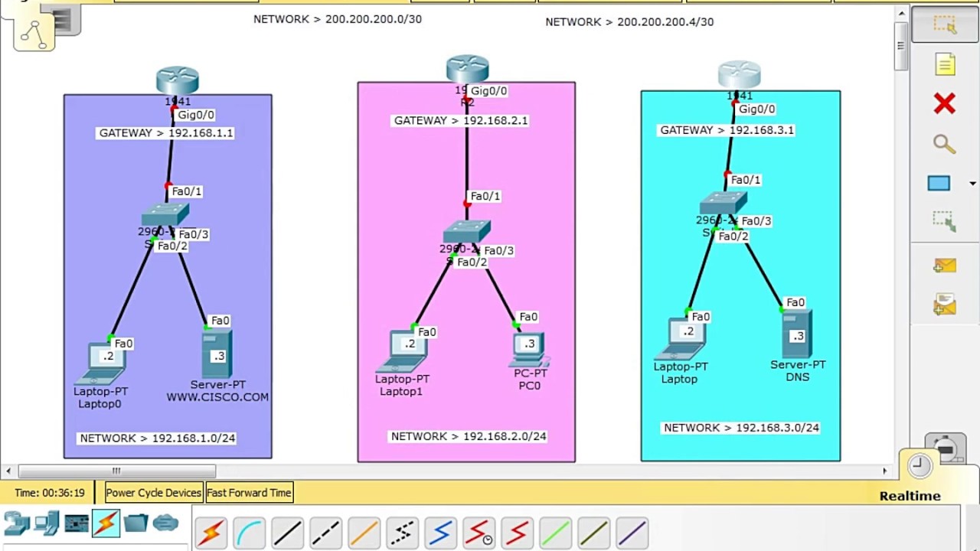Click the vertical workspace scrollbar thumb

pyautogui.click(x=900, y=45)
